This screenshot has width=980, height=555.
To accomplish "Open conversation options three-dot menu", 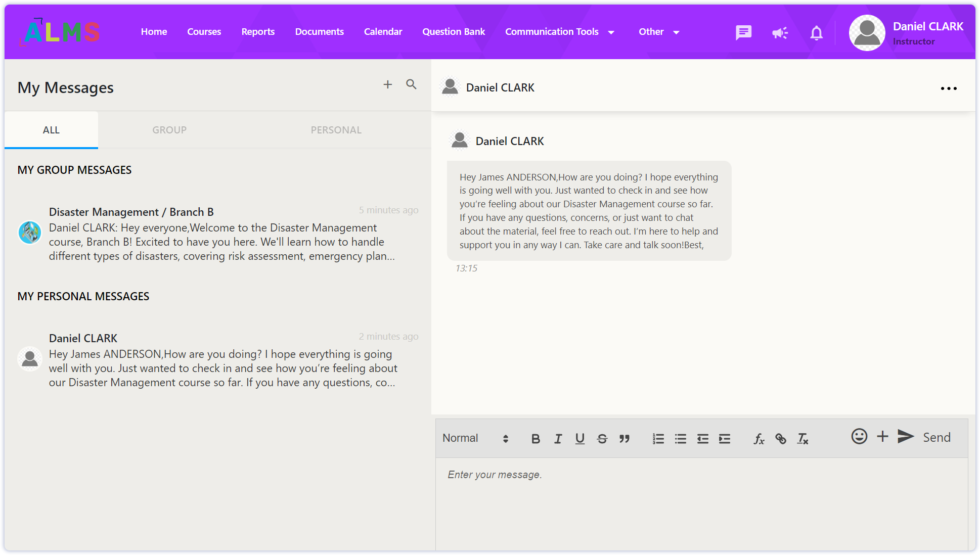I will pos(949,88).
